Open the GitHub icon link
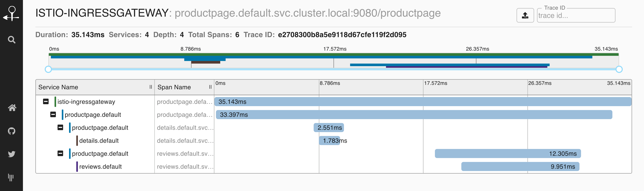This screenshot has width=644, height=191. [x=12, y=131]
